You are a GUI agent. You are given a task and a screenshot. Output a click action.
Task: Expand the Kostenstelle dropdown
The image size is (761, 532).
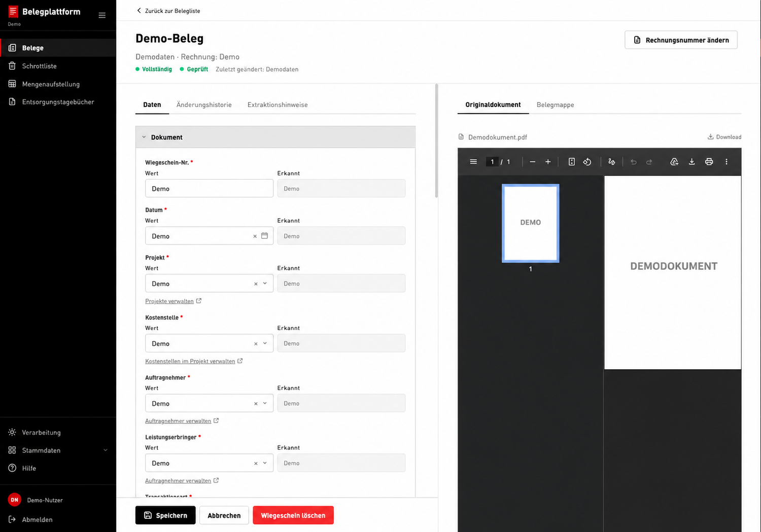pyautogui.click(x=265, y=343)
